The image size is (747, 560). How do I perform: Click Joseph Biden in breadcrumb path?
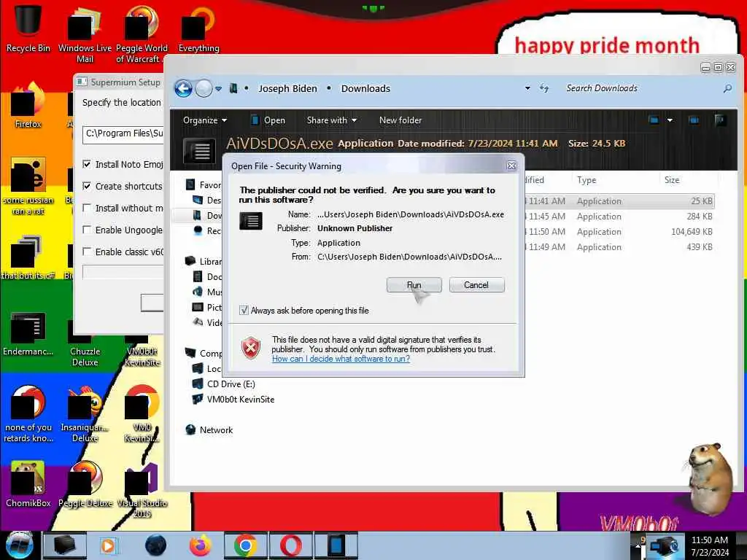coord(287,88)
